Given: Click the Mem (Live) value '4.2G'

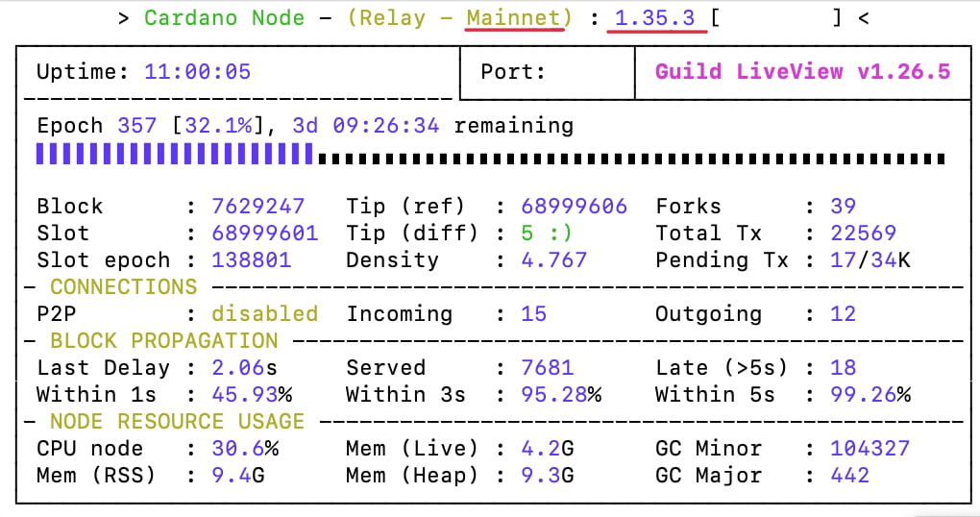Looking at the screenshot, I should point(548,448).
